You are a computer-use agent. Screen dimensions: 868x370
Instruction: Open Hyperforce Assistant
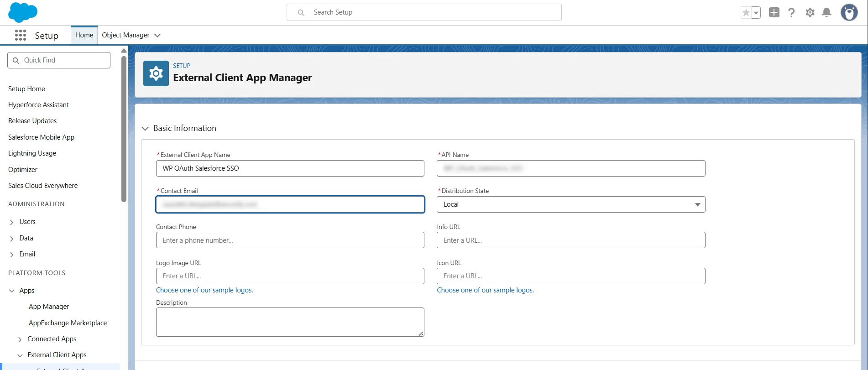(38, 105)
